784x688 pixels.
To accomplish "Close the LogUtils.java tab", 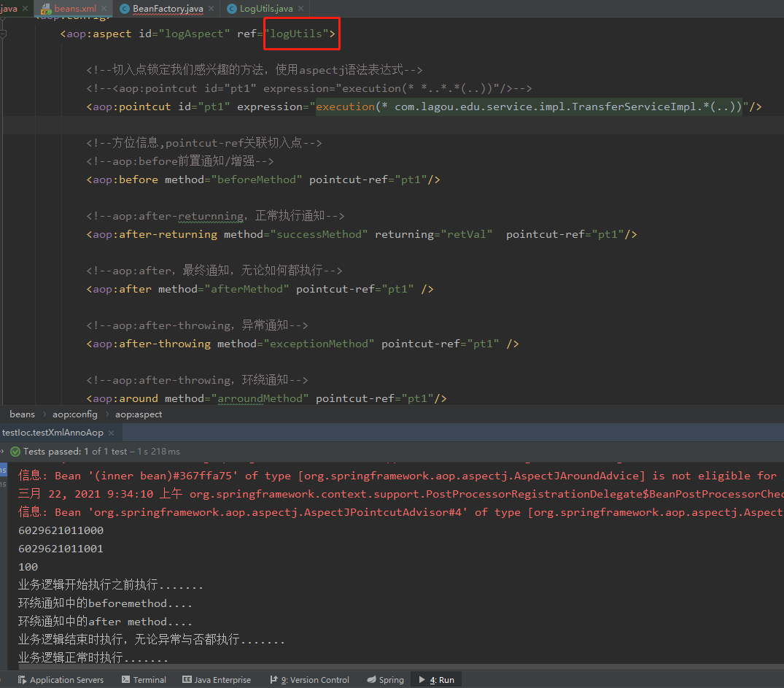I will (x=300, y=9).
